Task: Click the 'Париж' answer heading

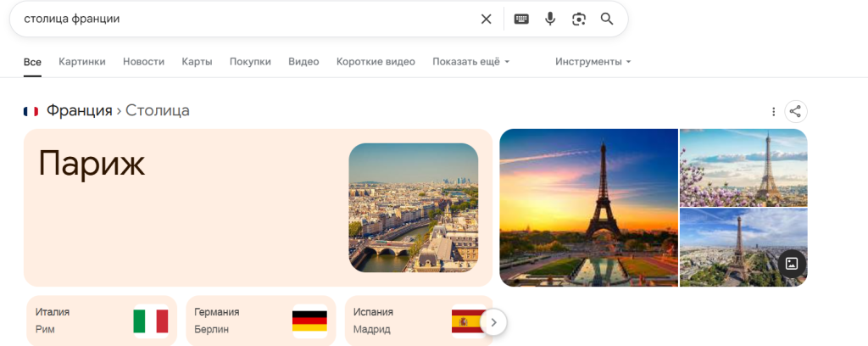Action: point(92,164)
